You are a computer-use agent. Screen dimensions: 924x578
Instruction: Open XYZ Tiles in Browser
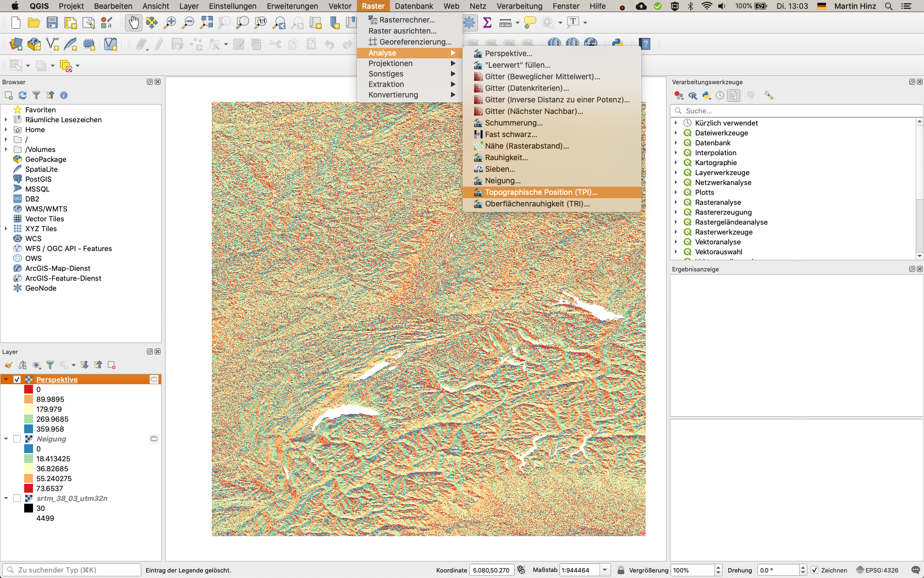click(41, 229)
